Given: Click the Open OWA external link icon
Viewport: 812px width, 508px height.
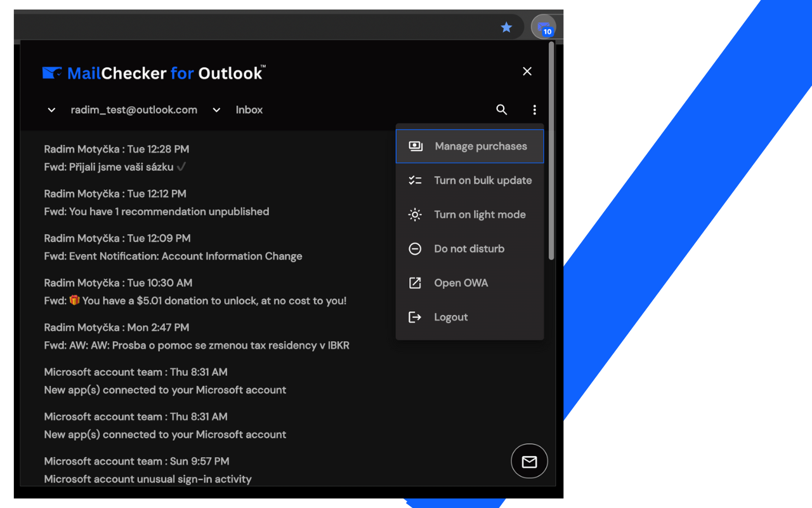Looking at the screenshot, I should click(x=415, y=283).
